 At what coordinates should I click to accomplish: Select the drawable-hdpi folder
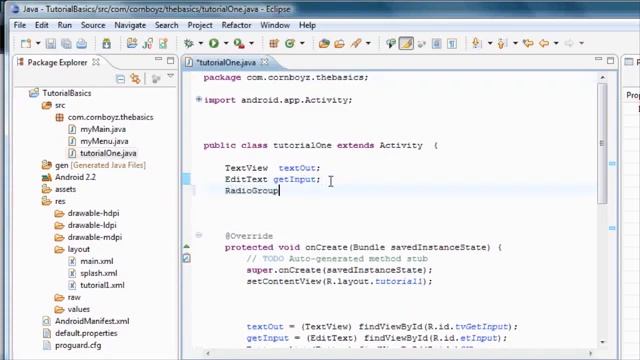click(93, 213)
